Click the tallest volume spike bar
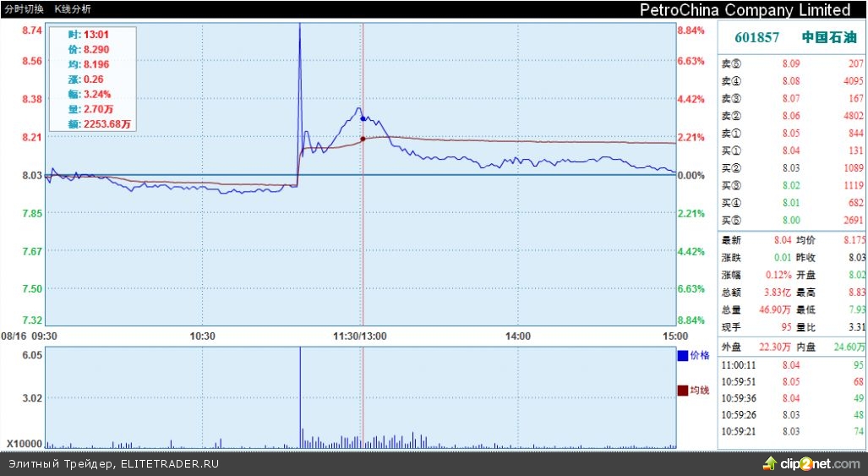868x476 pixels. (300, 397)
